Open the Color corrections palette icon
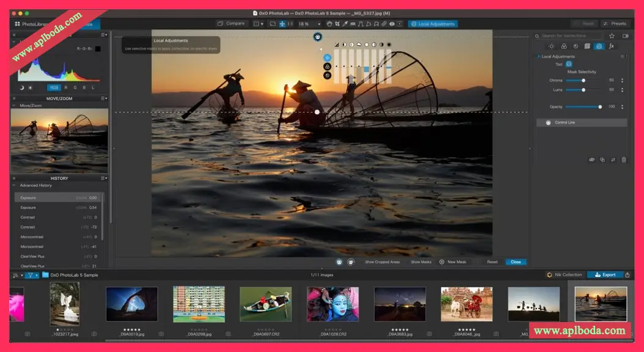 563,46
